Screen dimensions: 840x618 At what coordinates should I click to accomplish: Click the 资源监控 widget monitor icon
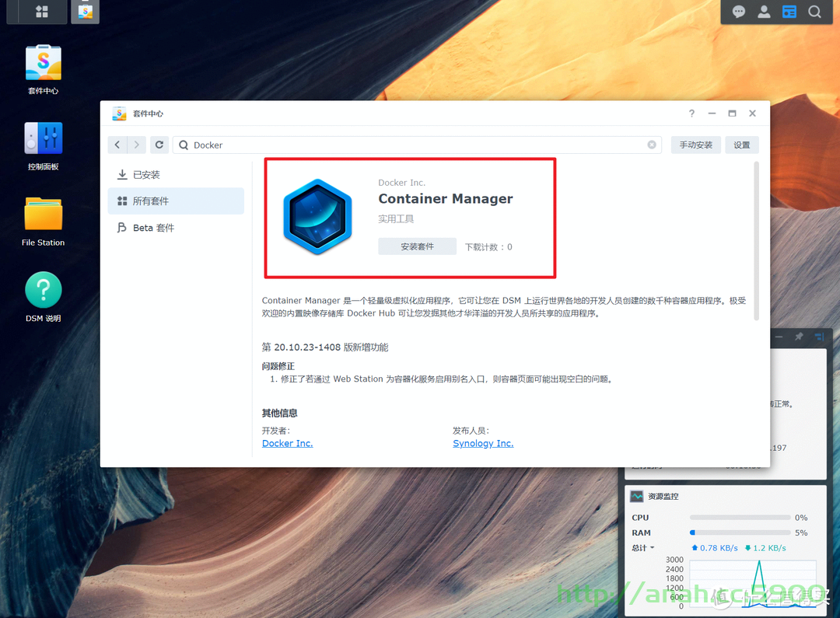click(x=636, y=497)
